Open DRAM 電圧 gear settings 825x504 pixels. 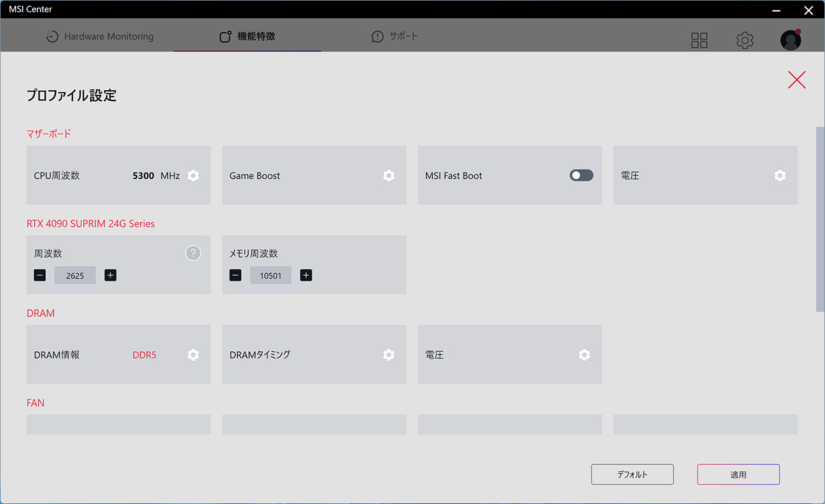(x=585, y=354)
